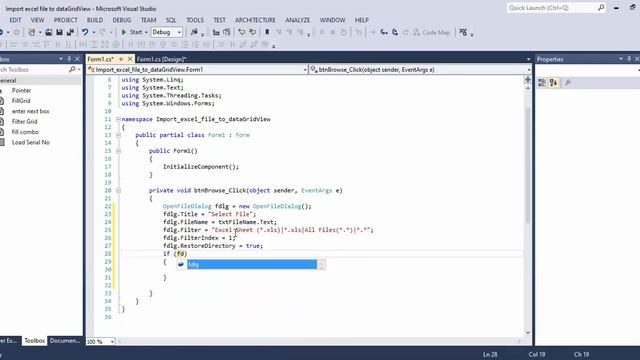Click the New Project toolbar icon
The height and width of the screenshot is (360, 640).
click(31, 32)
